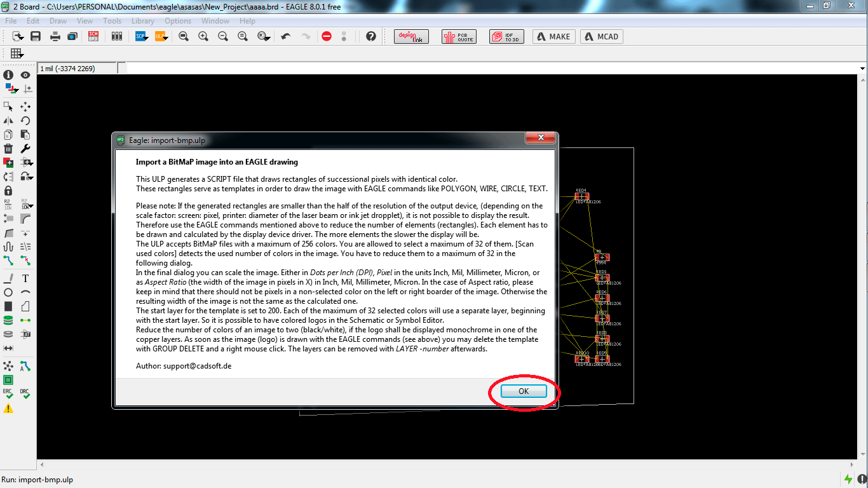The image size is (868, 488).
Task: Click the MCAD button
Action: tap(601, 37)
